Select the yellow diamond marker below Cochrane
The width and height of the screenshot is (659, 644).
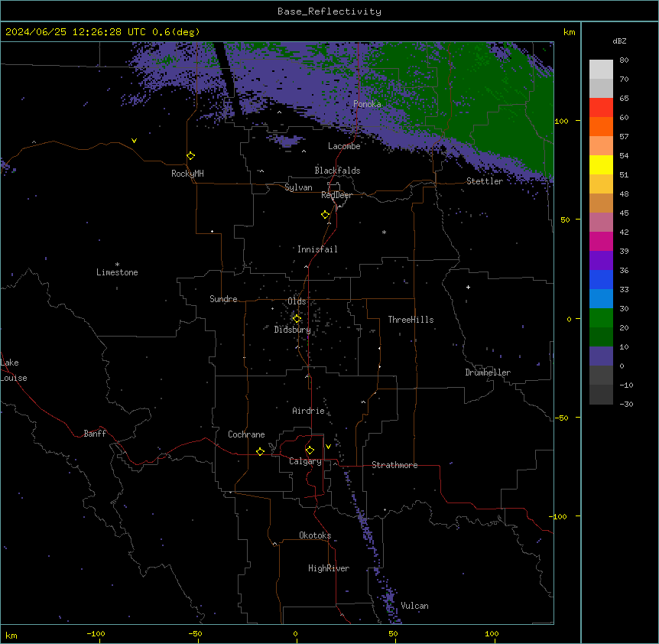[x=260, y=451]
